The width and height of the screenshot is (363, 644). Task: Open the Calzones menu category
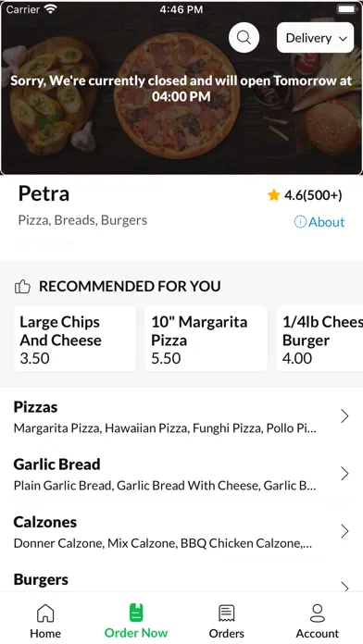[181, 531]
